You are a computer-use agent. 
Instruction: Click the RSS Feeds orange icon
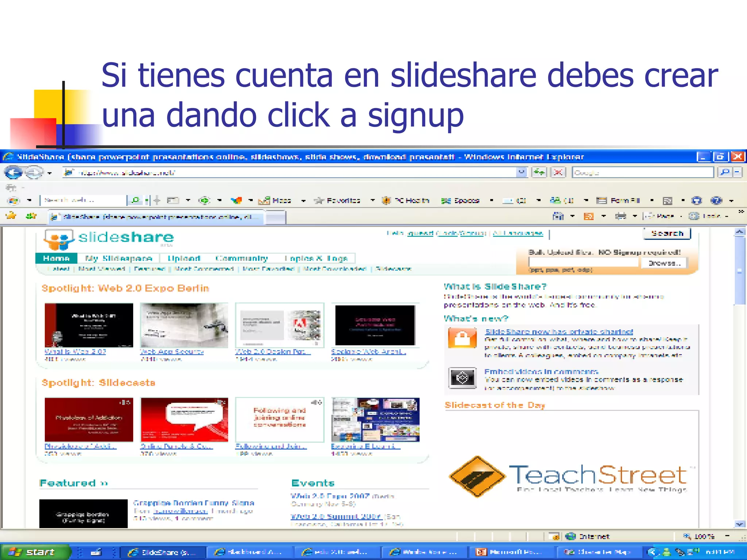(x=589, y=216)
